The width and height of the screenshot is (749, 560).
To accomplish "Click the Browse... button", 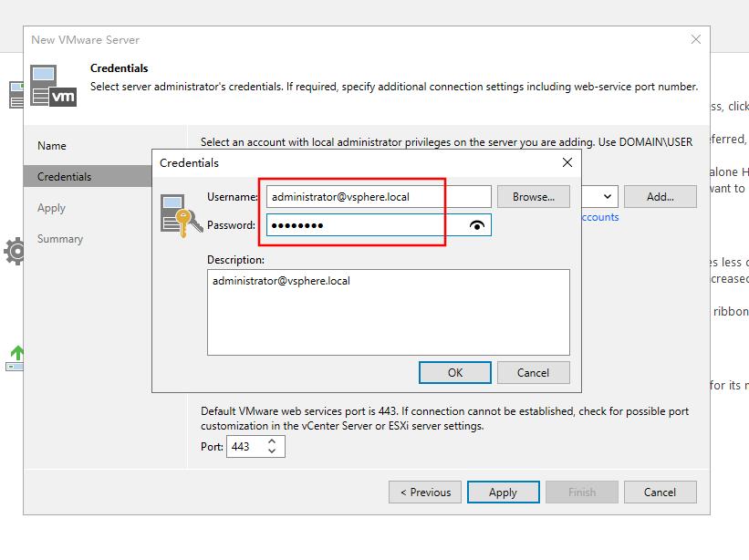I will [533, 197].
